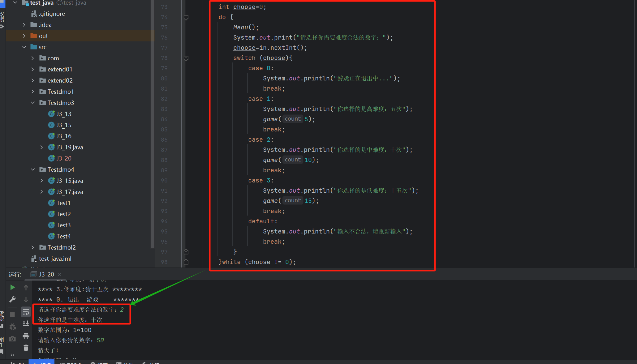Collapse the src folder
Image resolution: width=637 pixels, height=364 pixels.
point(24,47)
